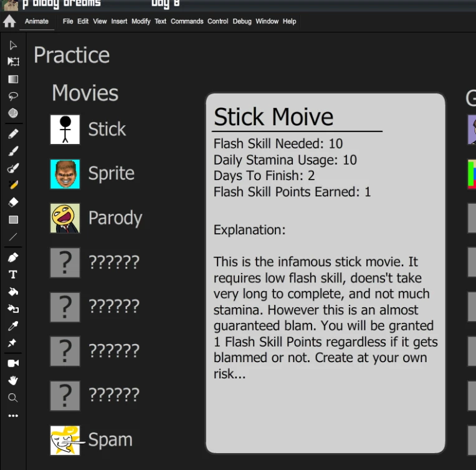Select the Text tool

coord(13,275)
